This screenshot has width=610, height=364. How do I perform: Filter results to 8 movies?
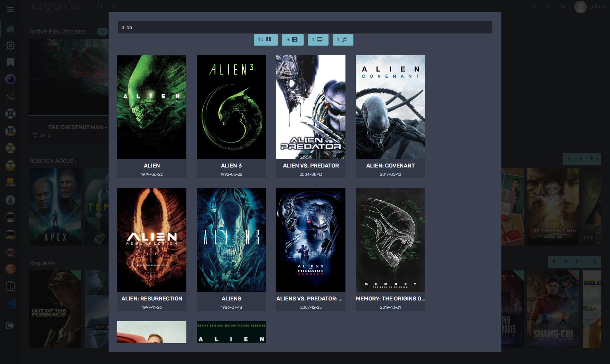point(292,40)
